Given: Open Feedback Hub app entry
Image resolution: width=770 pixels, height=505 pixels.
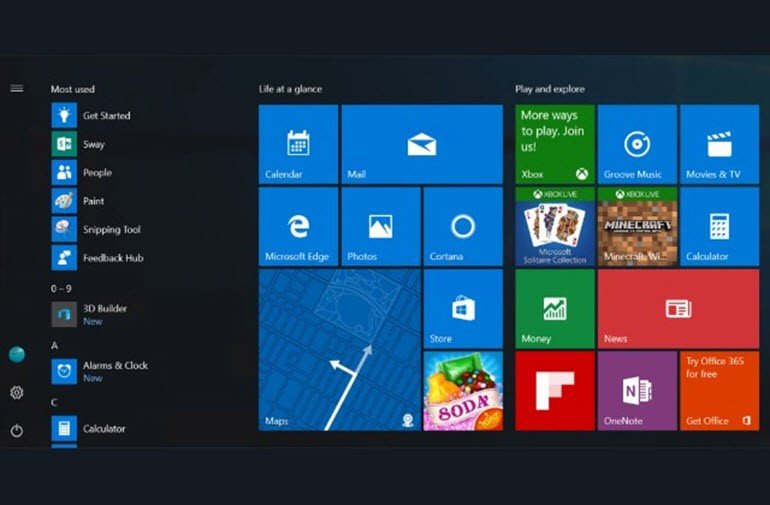Looking at the screenshot, I should point(98,258).
